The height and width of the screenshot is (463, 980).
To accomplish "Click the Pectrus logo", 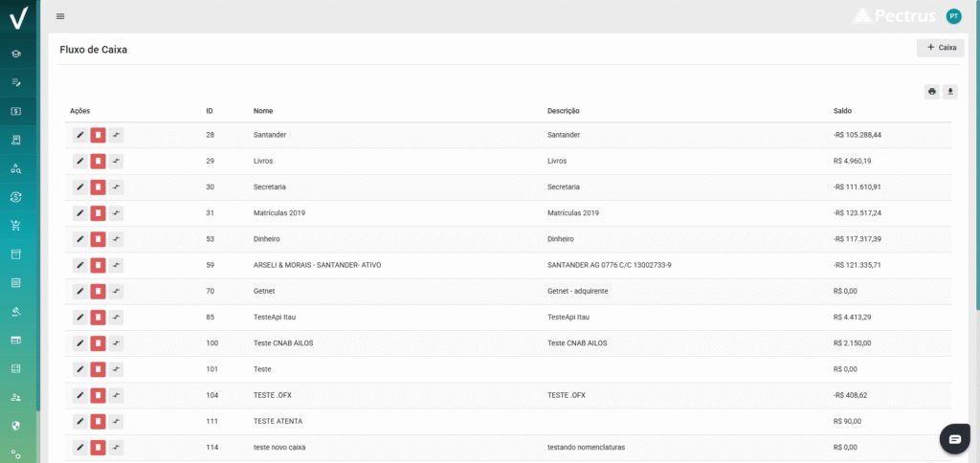I will pyautogui.click(x=893, y=16).
